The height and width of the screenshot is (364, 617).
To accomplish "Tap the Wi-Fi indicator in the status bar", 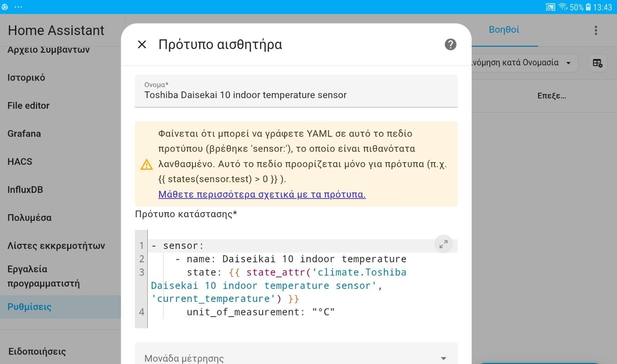I will coord(563,7).
